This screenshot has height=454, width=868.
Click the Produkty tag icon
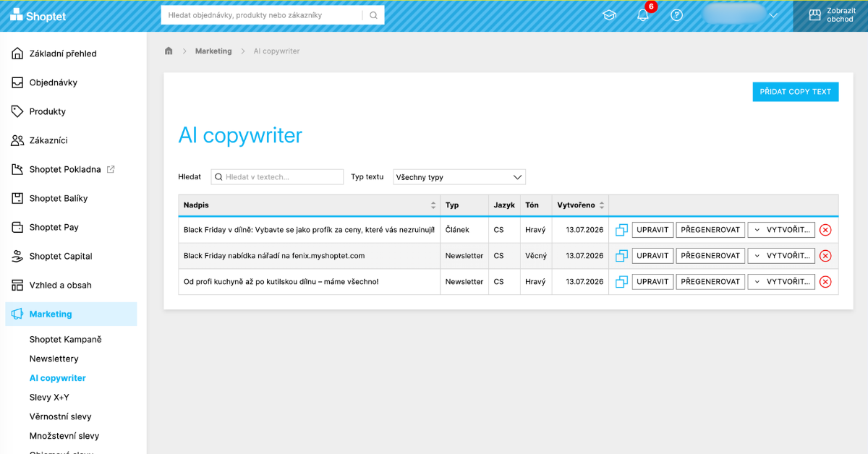coord(17,111)
